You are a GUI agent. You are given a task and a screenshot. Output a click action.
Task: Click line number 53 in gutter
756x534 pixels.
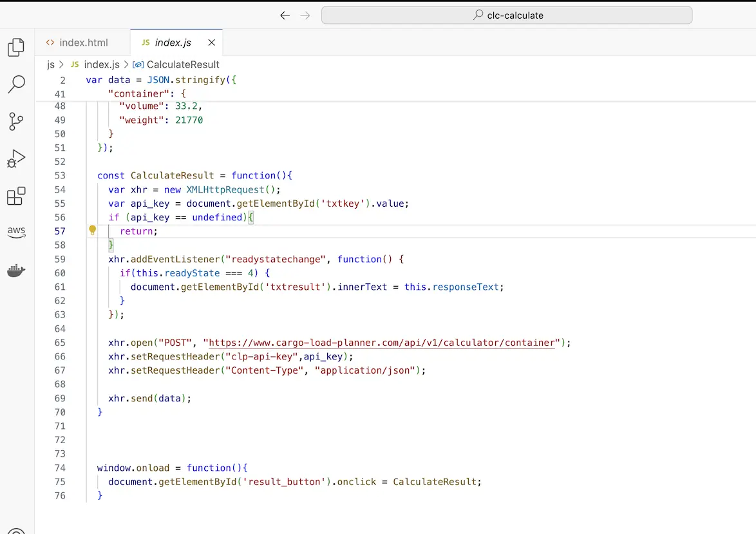60,176
